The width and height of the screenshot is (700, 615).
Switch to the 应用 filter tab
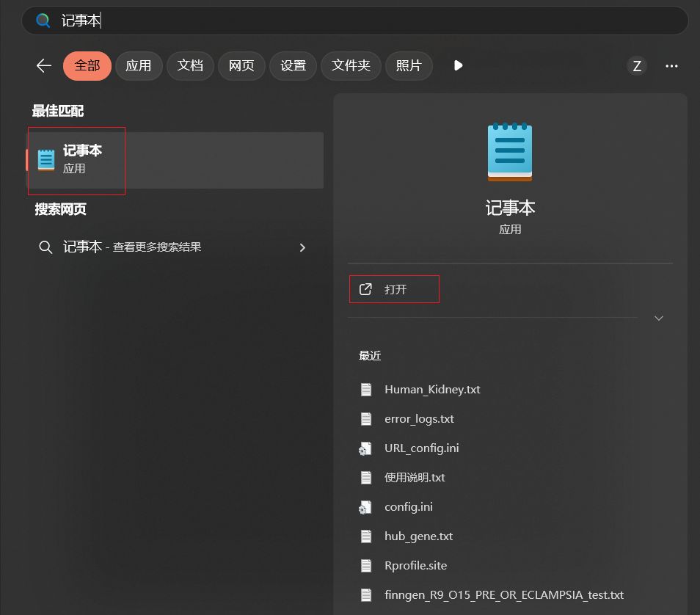(139, 65)
